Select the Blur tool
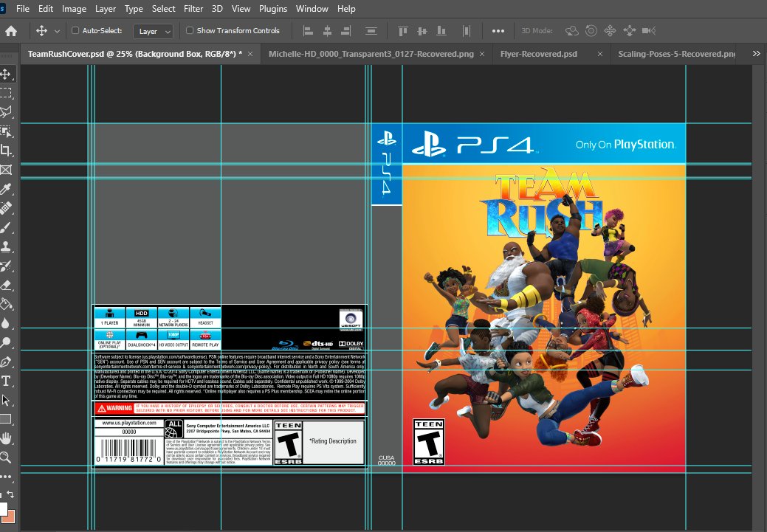The height and width of the screenshot is (532, 767). [6, 323]
